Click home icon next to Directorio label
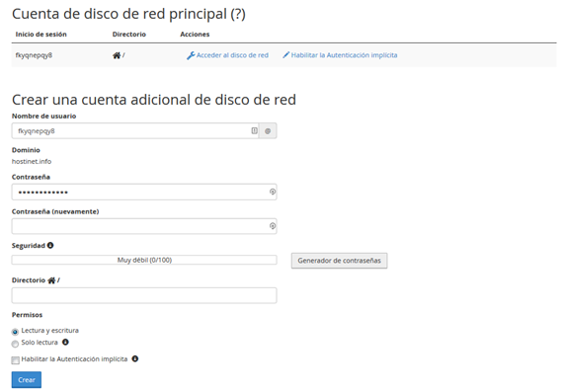This screenshot has height=392, width=564. tap(51, 280)
